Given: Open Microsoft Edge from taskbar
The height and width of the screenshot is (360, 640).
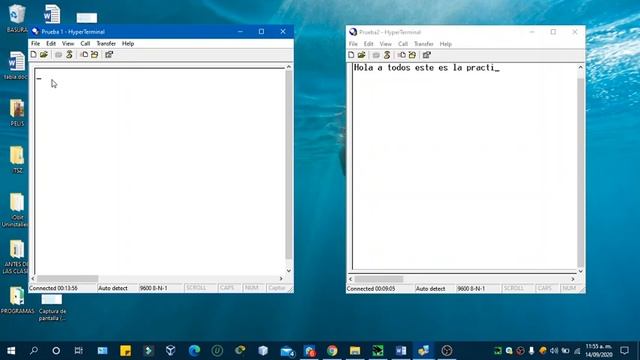Looking at the screenshot, I should pyautogui.click(x=194, y=351).
